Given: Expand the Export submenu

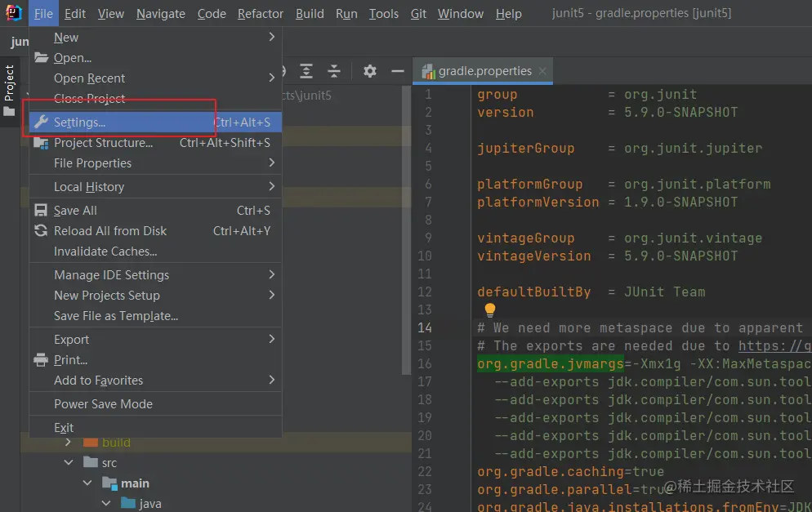Looking at the screenshot, I should 155,340.
